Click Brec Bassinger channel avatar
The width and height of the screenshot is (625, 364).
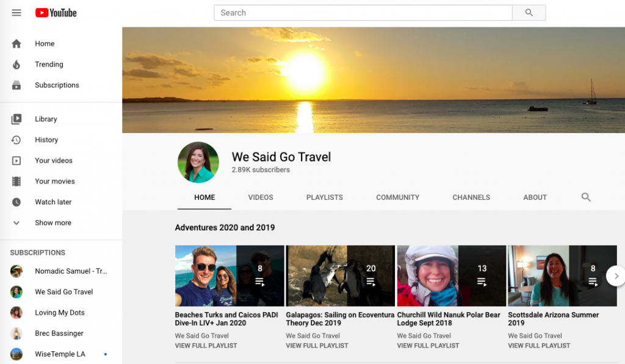(16, 334)
